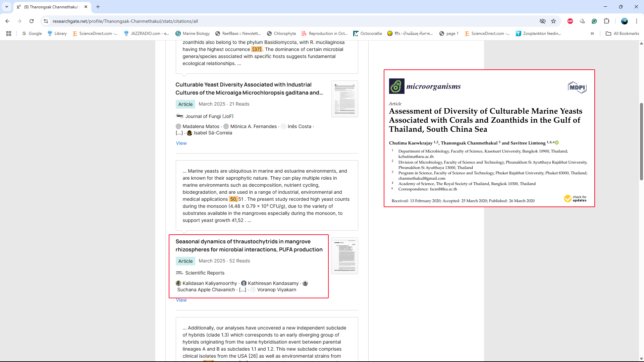Open Seasonal dynamics of thraustochytrids article title

249,245
